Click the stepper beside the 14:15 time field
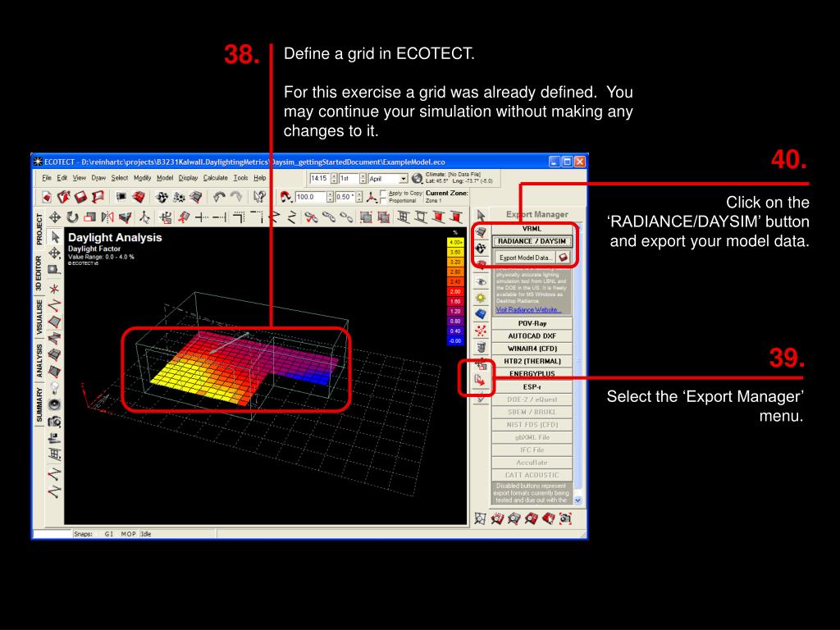840x630 pixels. coord(334,178)
